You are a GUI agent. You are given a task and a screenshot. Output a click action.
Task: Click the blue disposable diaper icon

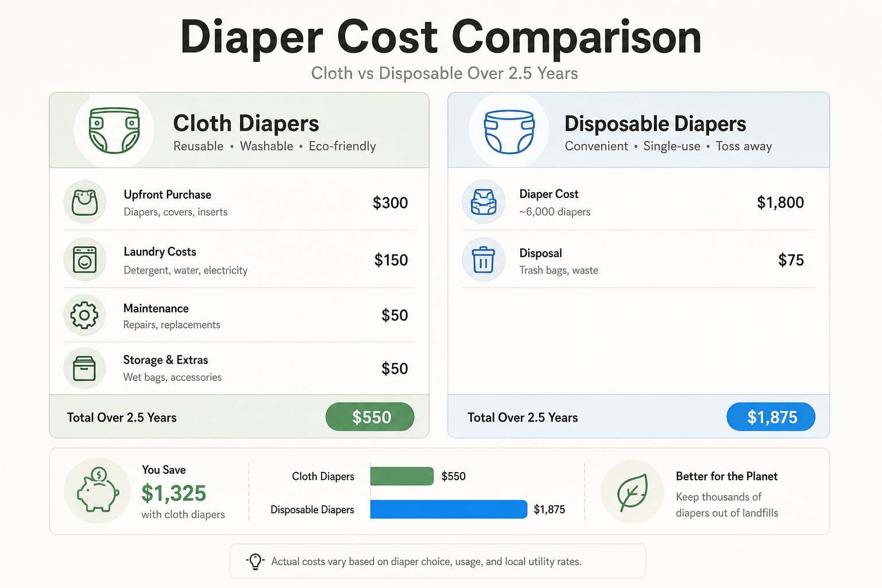(x=509, y=131)
